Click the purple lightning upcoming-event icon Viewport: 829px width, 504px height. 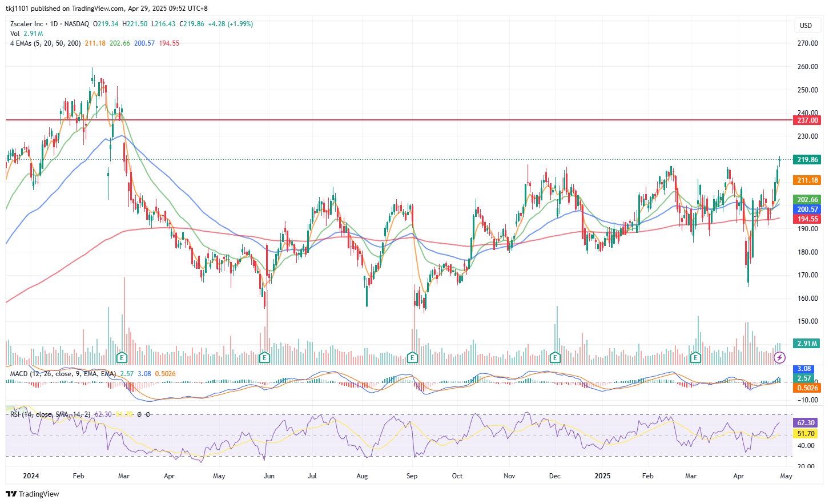click(x=780, y=358)
